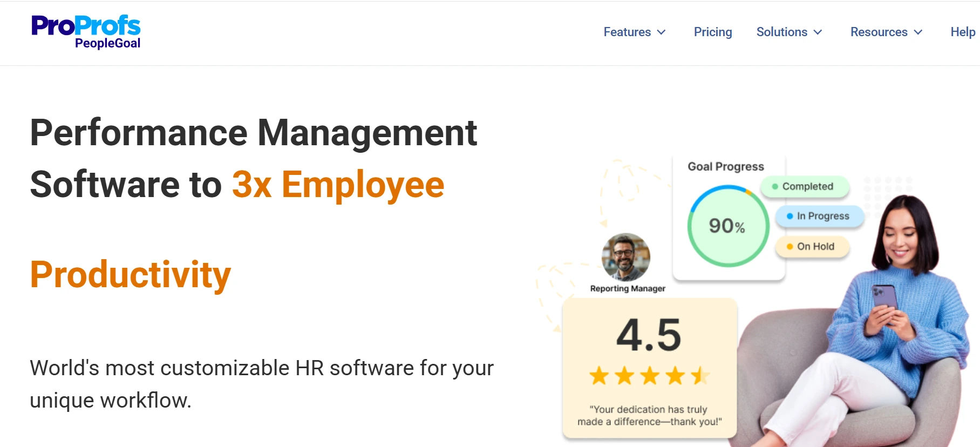Click the ProProfs PeopleGoal logo

[86, 32]
